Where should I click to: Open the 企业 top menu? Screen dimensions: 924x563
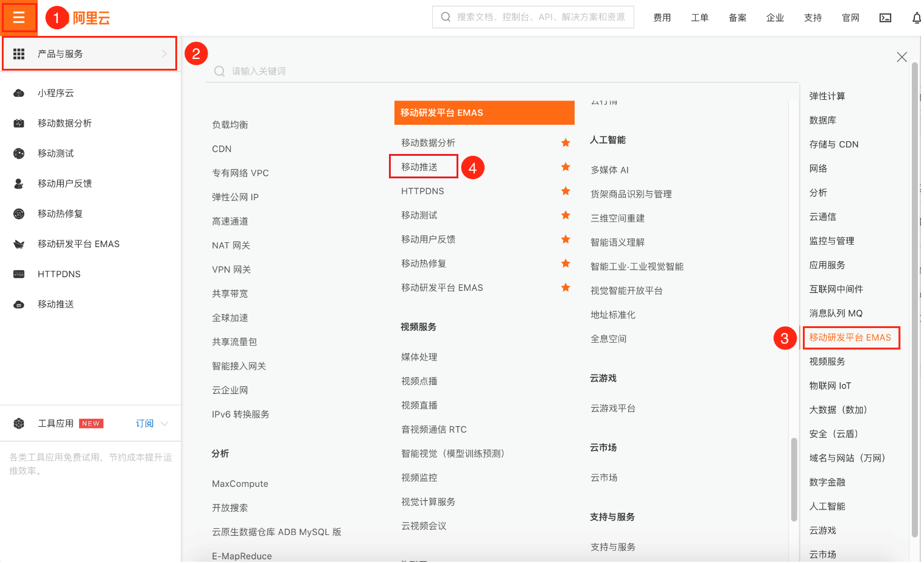tap(775, 18)
